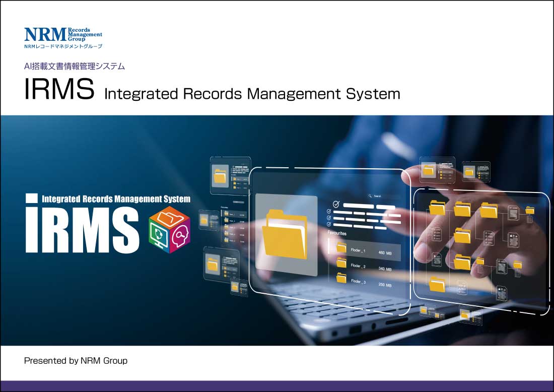Toggle the large circled checkmark
This screenshot has width=554, height=392.
pyautogui.click(x=335, y=204)
